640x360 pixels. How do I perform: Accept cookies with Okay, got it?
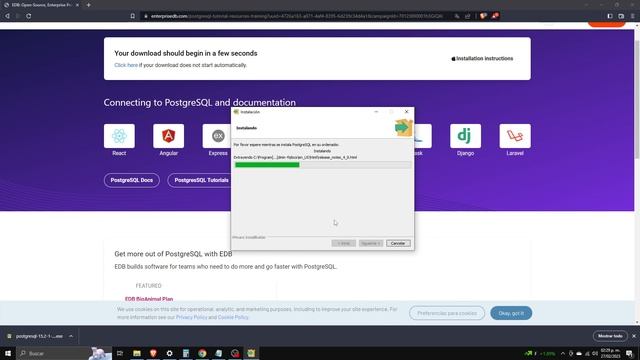point(511,313)
